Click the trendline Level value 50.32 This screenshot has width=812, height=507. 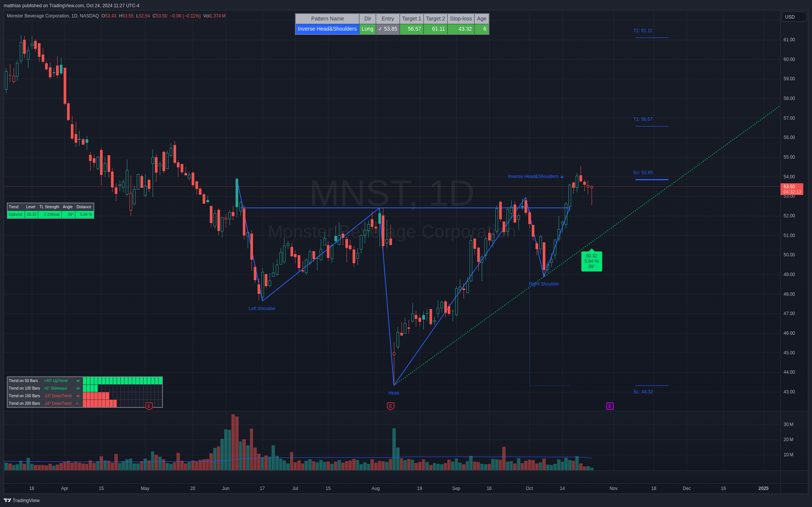31,214
